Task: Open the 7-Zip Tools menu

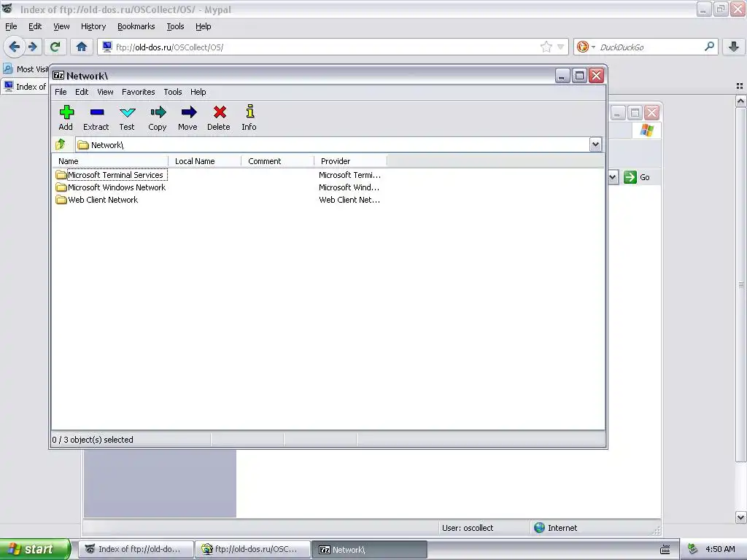Action: pos(173,92)
